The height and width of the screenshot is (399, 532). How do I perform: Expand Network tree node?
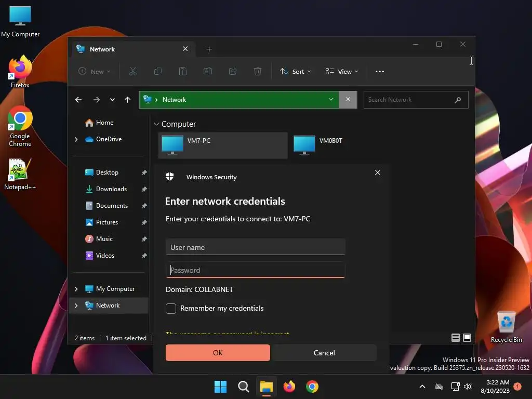pyautogui.click(x=76, y=305)
